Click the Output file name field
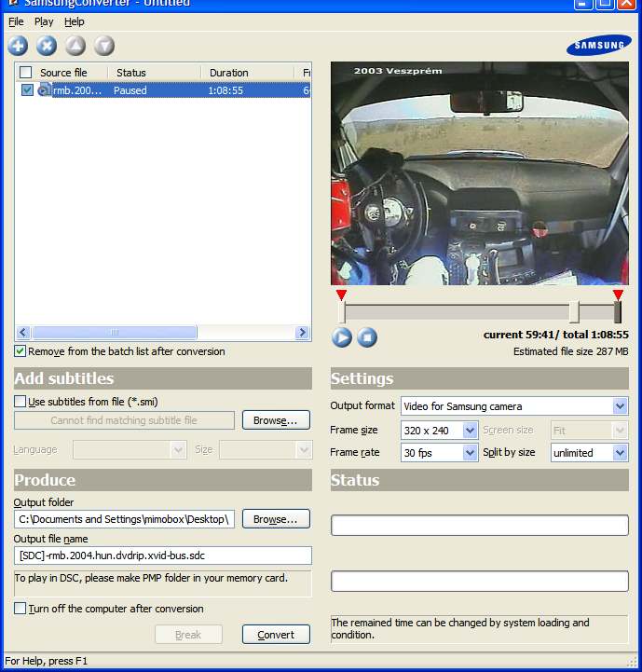Screen dimensions: 642x672 (x=163, y=555)
